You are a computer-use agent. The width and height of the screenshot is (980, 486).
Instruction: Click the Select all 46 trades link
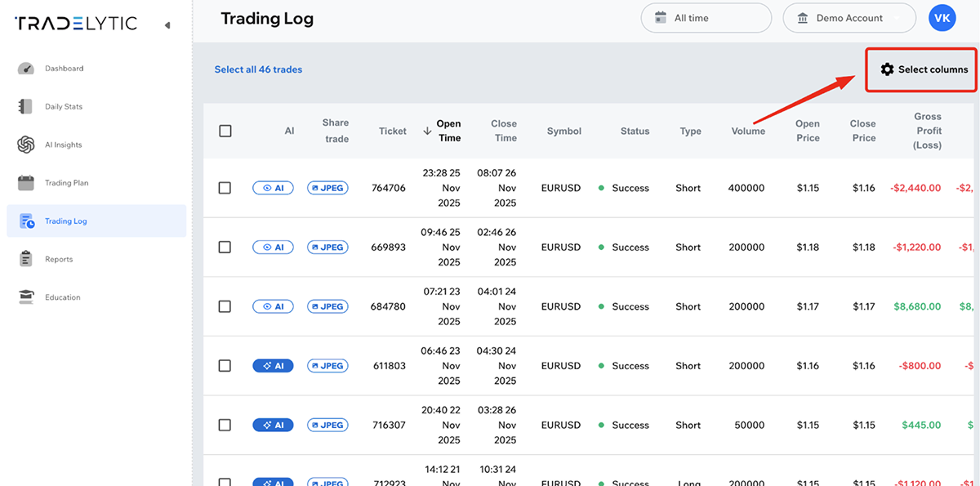pyautogui.click(x=258, y=69)
